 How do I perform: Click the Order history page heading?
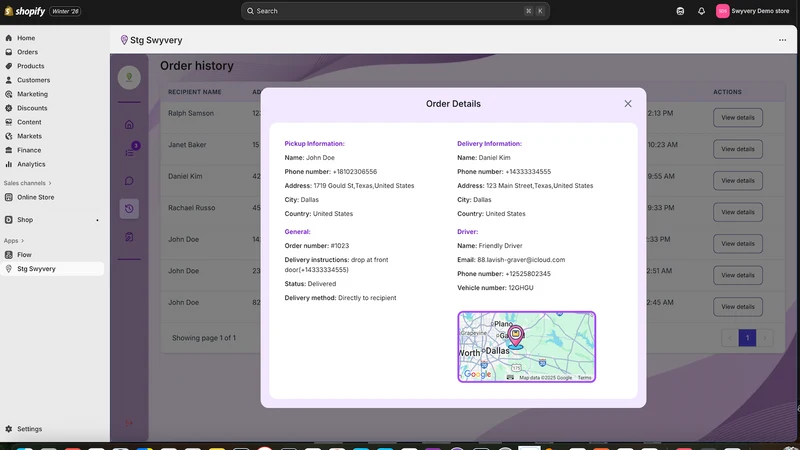pyautogui.click(x=197, y=66)
